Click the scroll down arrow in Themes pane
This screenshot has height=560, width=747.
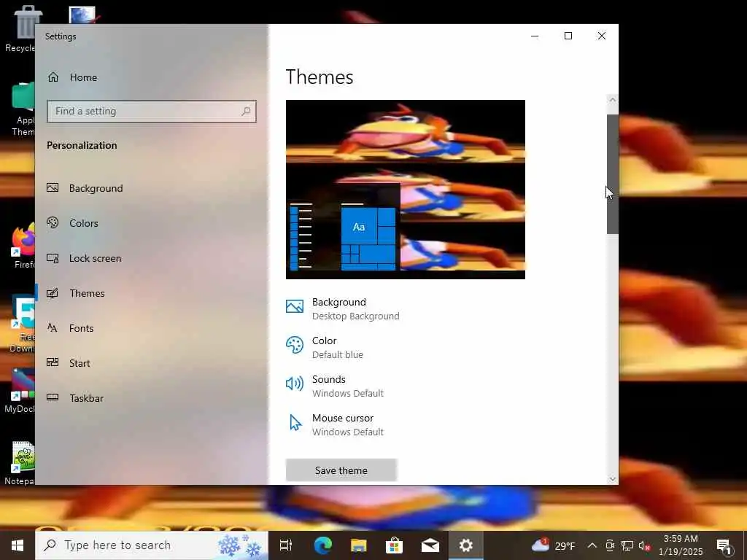point(613,479)
